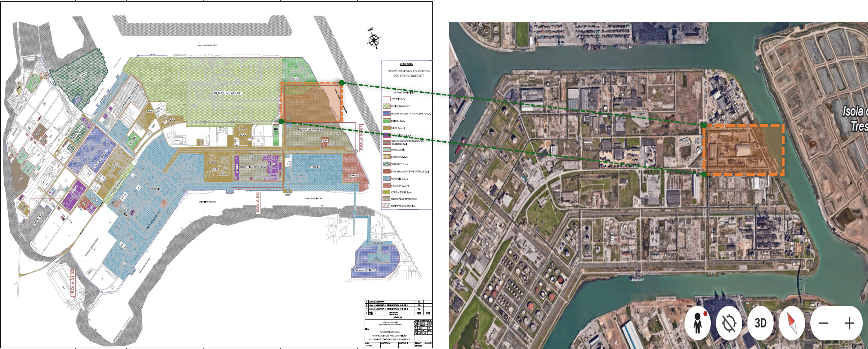Click the orange dashed rectangle on satellite
868x349 pixels.
tap(743, 150)
